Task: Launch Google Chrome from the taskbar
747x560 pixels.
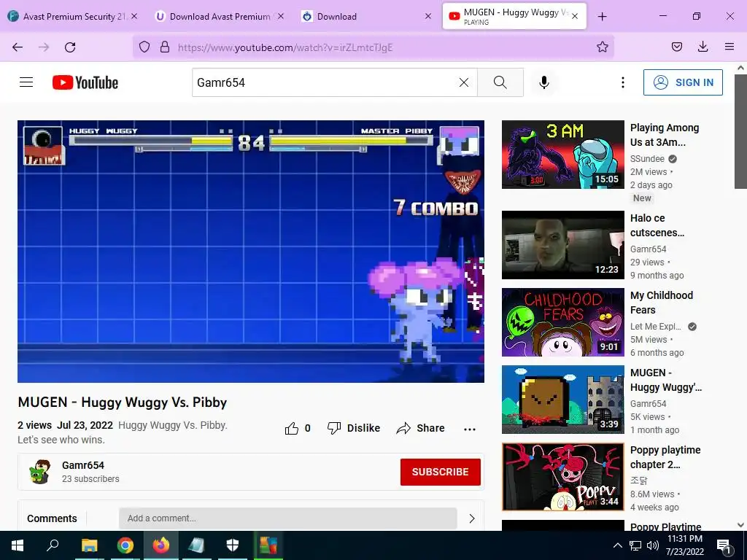Action: (125, 545)
